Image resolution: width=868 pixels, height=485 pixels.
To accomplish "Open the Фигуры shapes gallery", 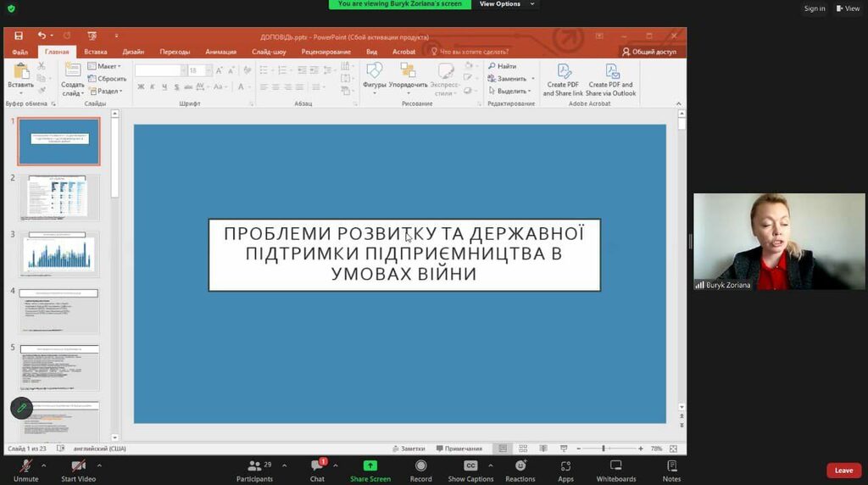I will coord(374,72).
